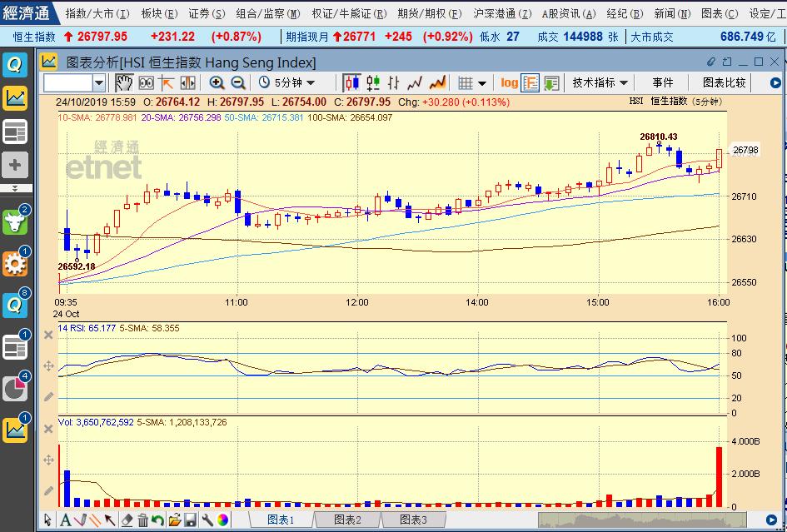
Task: Save chart with floppy disk icon
Action: (190, 520)
